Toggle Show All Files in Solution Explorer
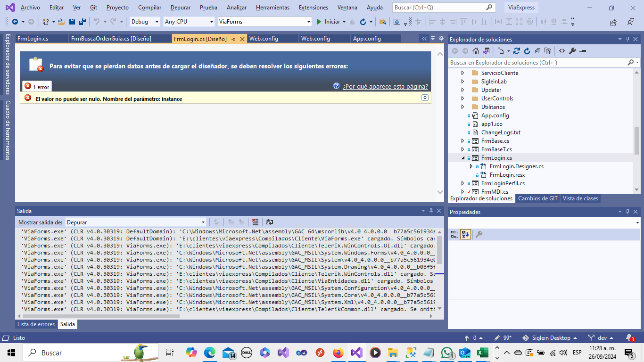Viewport: 644px width, 362px height. pos(548,51)
